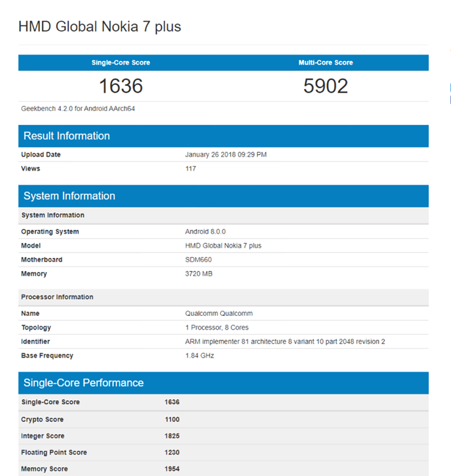Select the Topology label
This screenshot has width=451, height=476.
coord(36,328)
